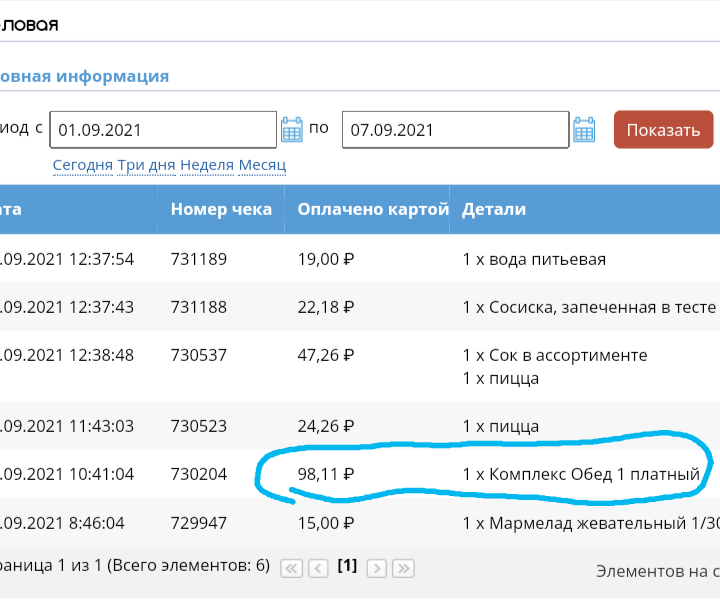Select receipt number 730537
The image size is (720, 608).
(199, 355)
